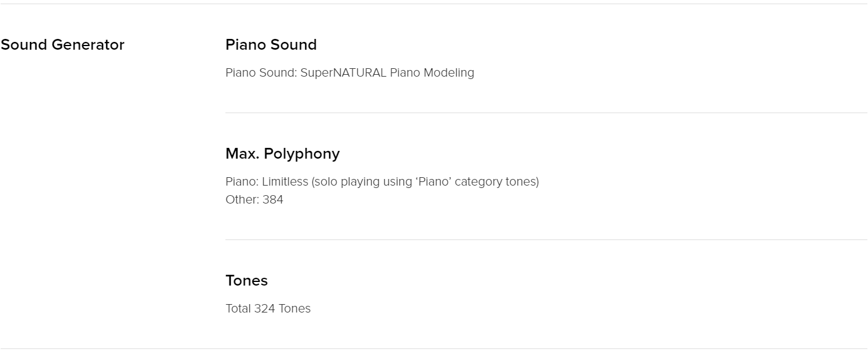Click the divider line above Tones heading

click(x=546, y=239)
